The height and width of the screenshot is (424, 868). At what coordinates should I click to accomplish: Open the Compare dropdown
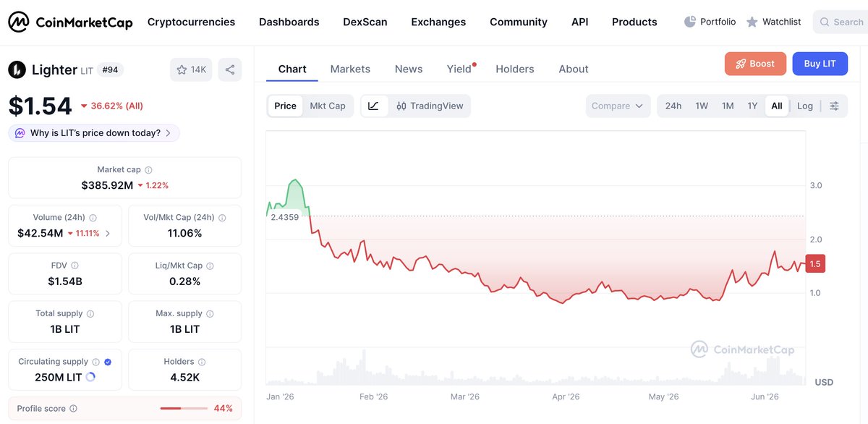(618, 106)
